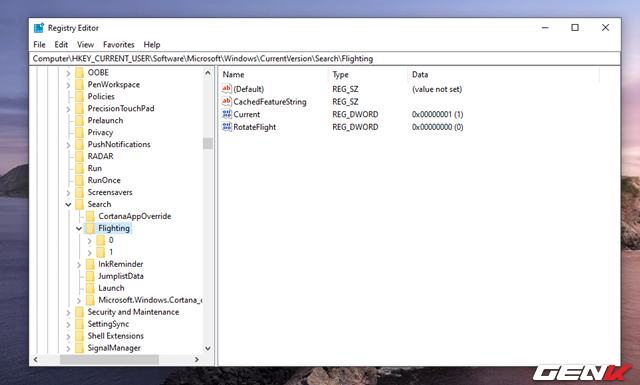Click the tree horizontal scroll left arrow
The height and width of the screenshot is (385, 640).
(36, 359)
